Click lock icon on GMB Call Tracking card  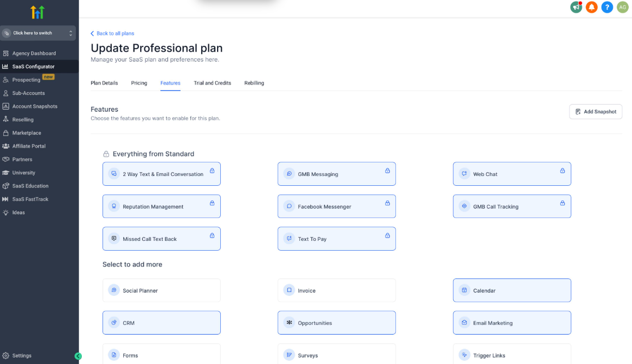point(562,203)
